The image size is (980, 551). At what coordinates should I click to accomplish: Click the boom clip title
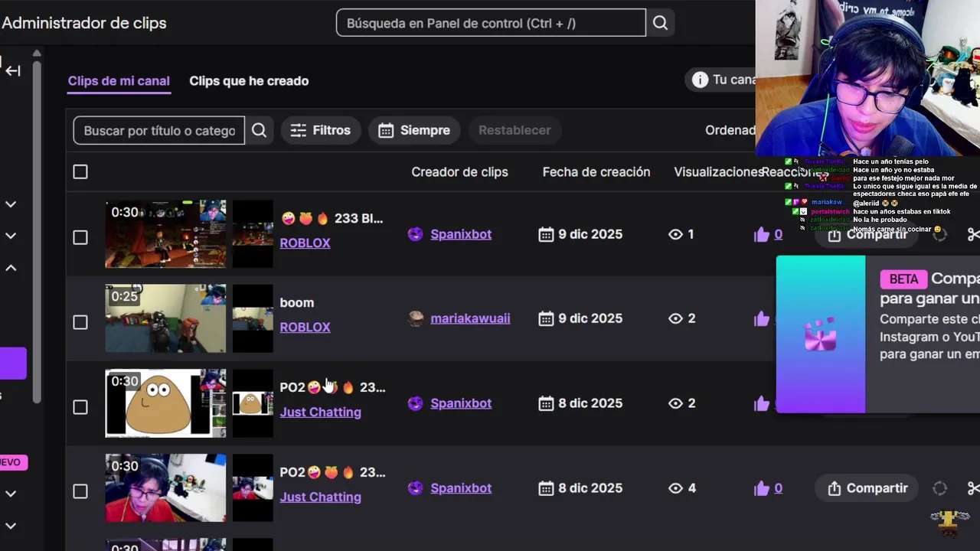(x=297, y=302)
